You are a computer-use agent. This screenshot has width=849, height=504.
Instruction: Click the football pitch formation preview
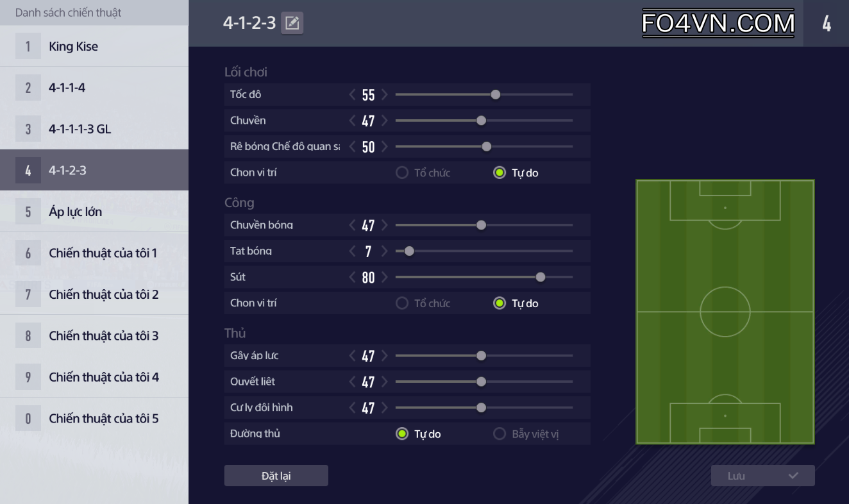[725, 312]
